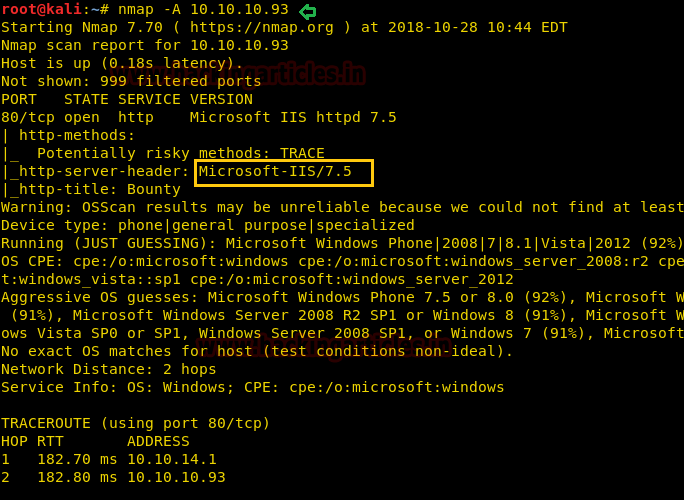Click the Service Info line
Image resolution: width=684 pixels, height=500 pixels.
click(252, 388)
